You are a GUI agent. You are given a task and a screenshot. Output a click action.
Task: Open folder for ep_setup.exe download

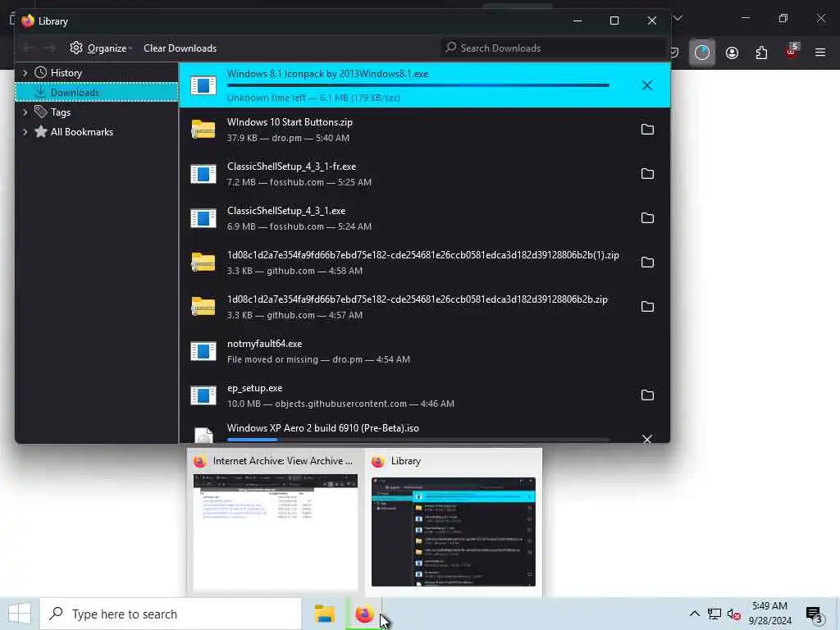tap(647, 395)
